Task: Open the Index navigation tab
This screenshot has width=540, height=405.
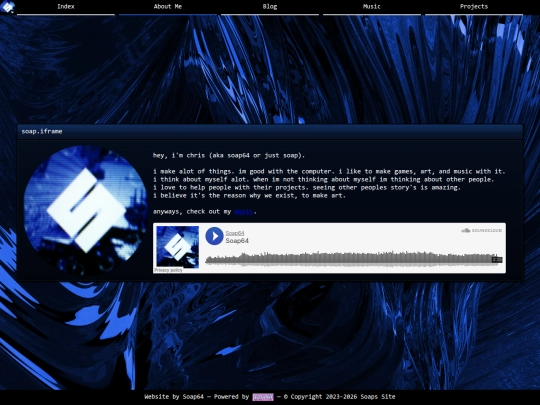Action: tap(66, 7)
